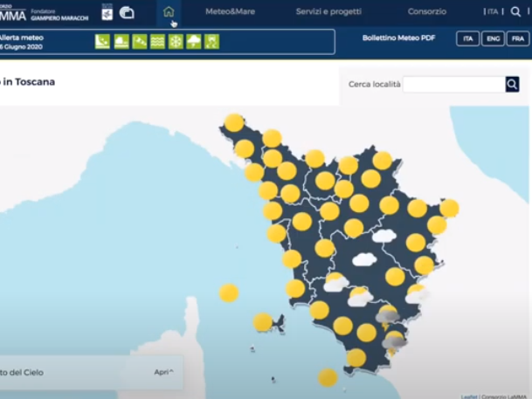
Task: Click the Stato del Cielo panel title
Action: pos(22,373)
